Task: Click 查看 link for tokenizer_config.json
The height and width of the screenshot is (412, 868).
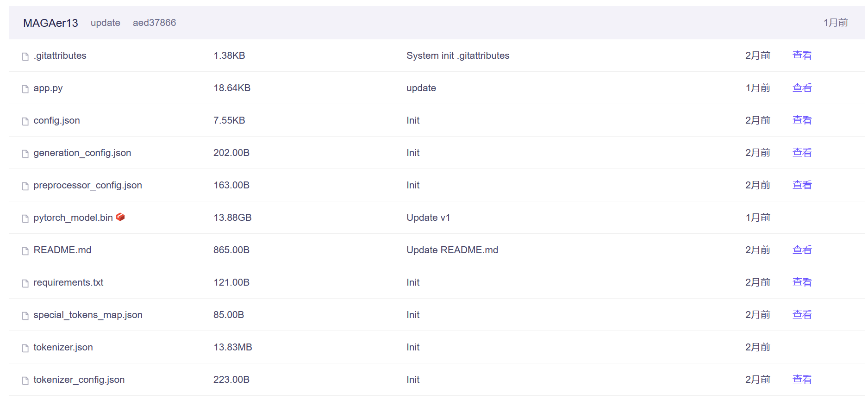Action: [x=802, y=380]
